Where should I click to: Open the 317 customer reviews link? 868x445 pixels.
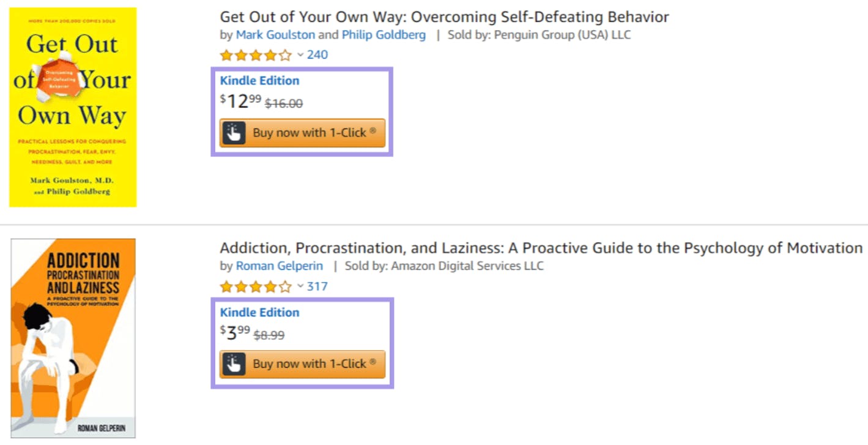(x=317, y=286)
